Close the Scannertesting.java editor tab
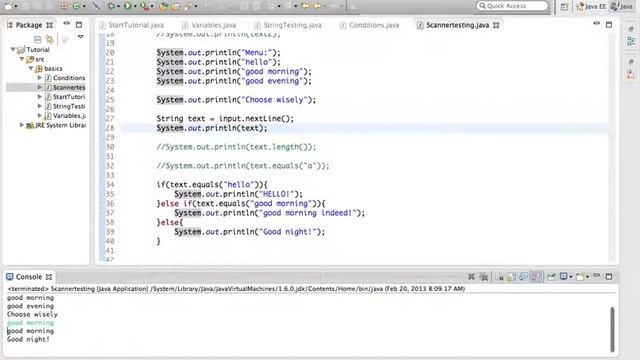The height and width of the screenshot is (360, 640). coord(496,25)
